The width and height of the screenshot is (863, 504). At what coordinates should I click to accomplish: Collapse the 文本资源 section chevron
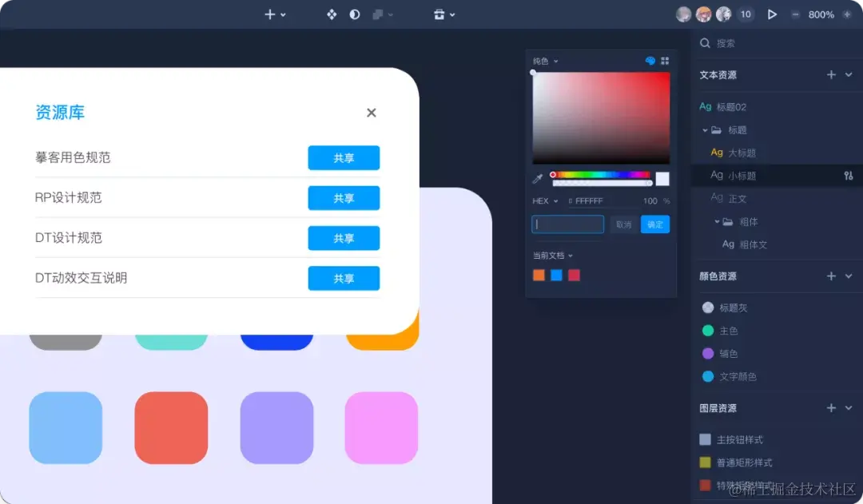point(849,75)
